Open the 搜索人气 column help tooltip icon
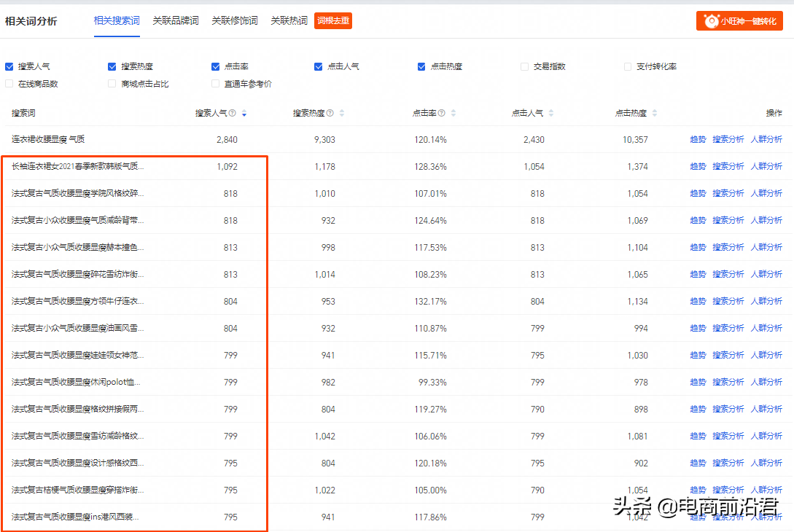Viewport: 794px width, 532px height. pos(233,113)
